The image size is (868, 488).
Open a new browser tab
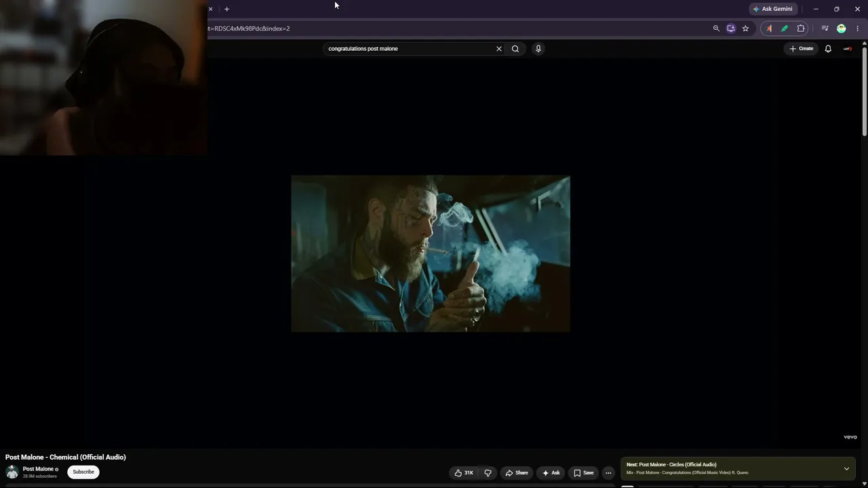click(x=226, y=9)
